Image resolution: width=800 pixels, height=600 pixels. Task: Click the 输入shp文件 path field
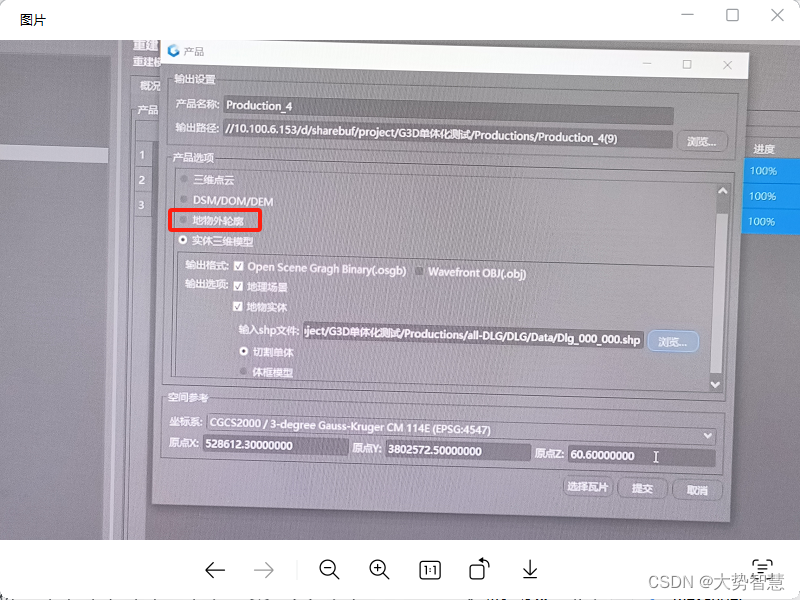[473, 335]
